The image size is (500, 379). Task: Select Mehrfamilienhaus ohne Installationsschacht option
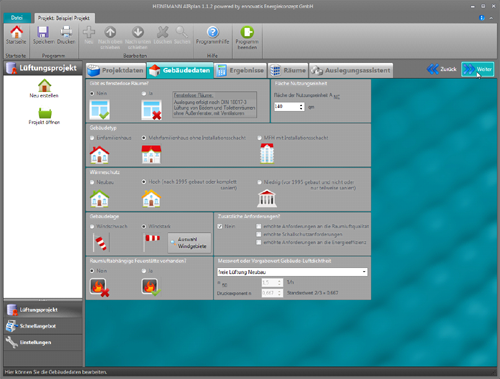(x=144, y=138)
